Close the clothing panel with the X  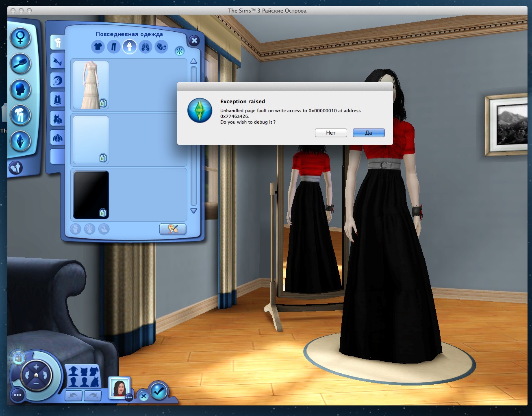(194, 40)
